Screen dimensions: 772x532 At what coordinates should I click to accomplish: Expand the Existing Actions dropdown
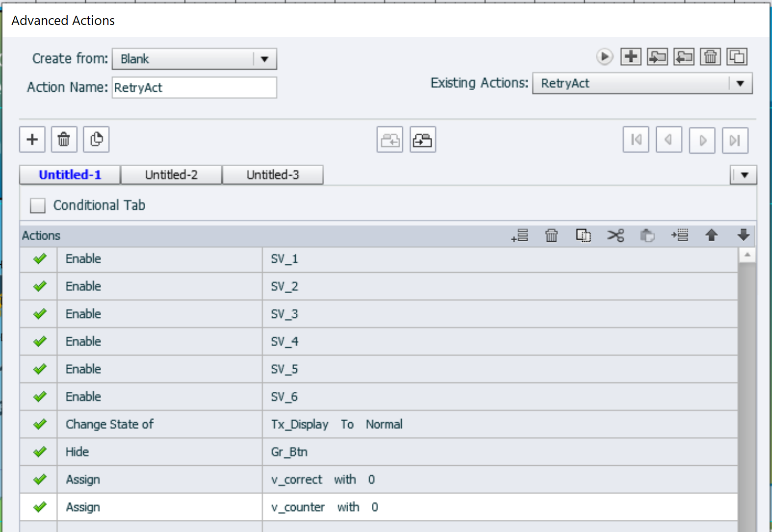pyautogui.click(x=740, y=83)
